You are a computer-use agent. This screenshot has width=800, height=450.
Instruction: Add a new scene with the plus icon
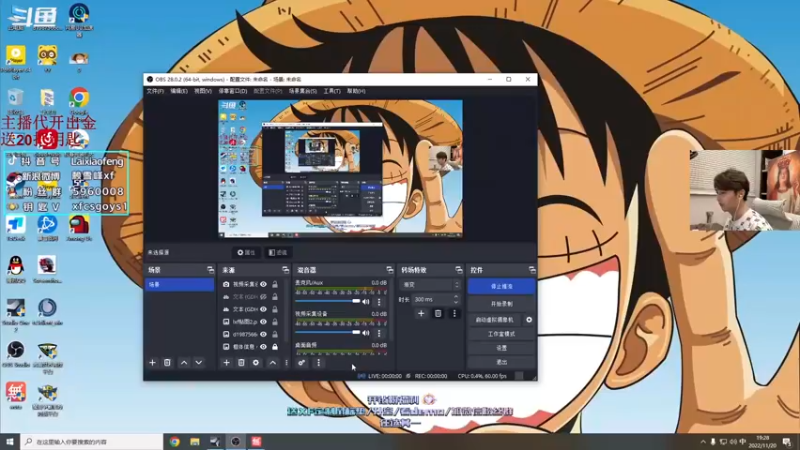(x=152, y=363)
